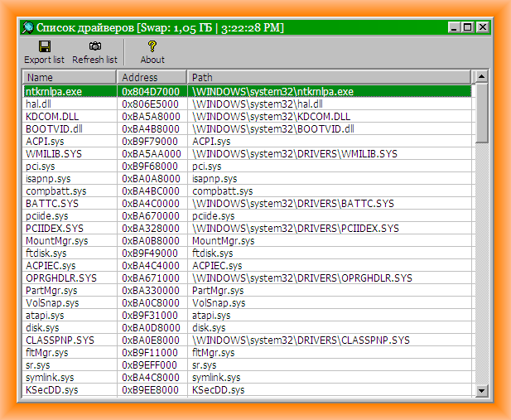Select hal.dll in Name column
Viewport: 511px width, 420px height.
pos(38,104)
